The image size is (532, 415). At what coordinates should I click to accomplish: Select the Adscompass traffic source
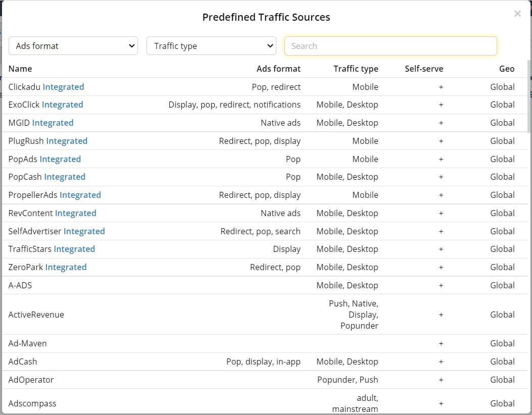click(x=32, y=403)
